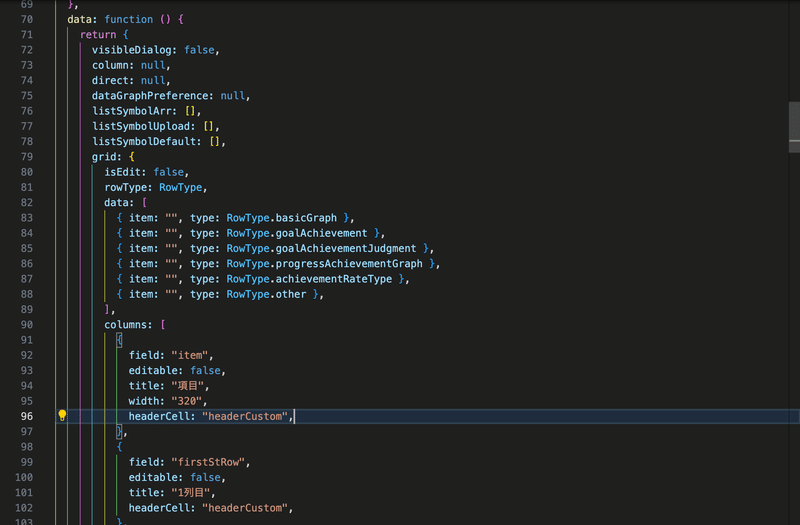Click the text "visibleDialog" on line 72
The width and height of the screenshot is (800, 525).
(131, 50)
